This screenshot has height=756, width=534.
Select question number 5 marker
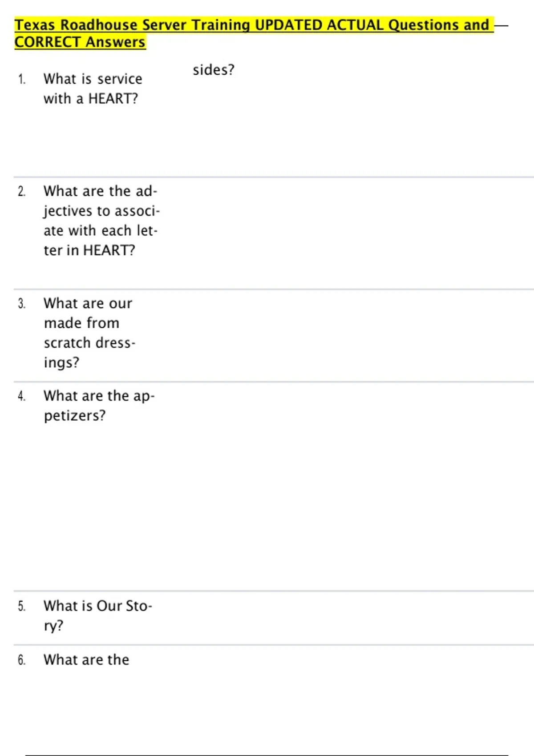click(22, 607)
